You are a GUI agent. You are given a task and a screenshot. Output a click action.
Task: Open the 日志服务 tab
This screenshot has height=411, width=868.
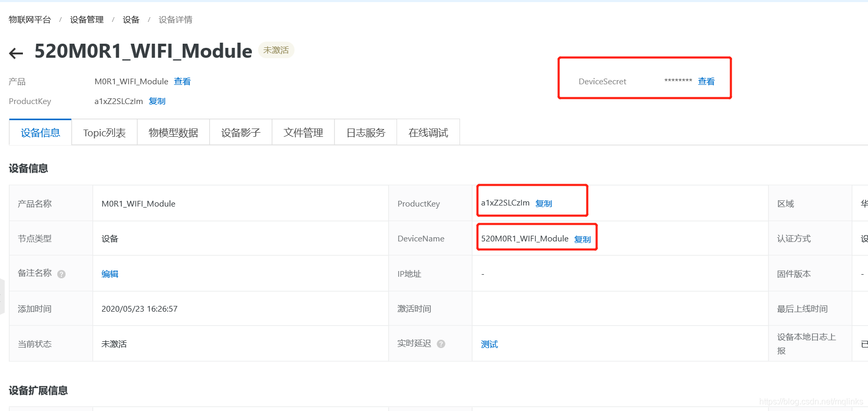(x=366, y=133)
